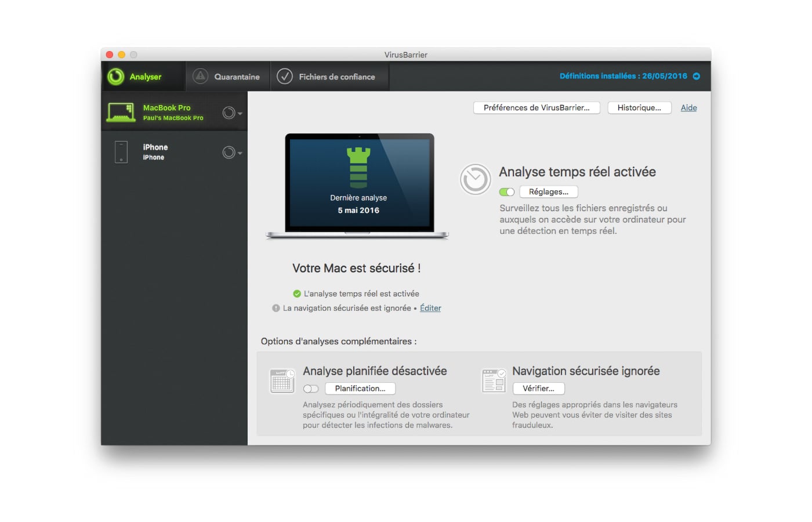812x522 pixels.
Task: Click the red close window button
Action: (110, 55)
